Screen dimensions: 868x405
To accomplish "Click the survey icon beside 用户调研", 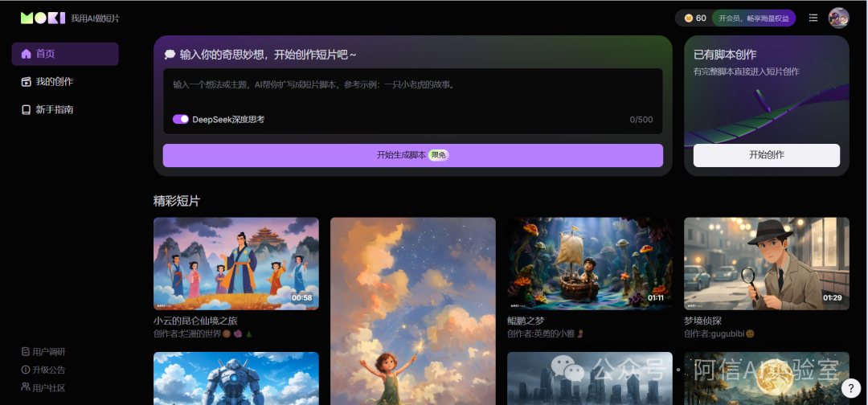I will click(x=25, y=352).
